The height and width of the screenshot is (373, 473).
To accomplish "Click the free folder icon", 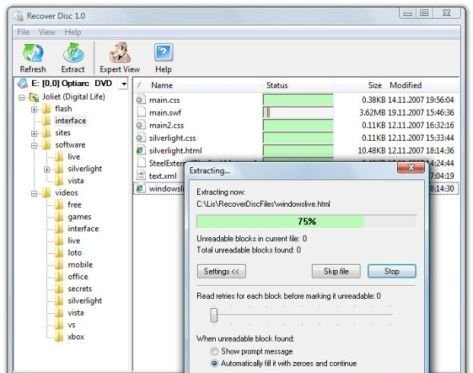I will (59, 205).
